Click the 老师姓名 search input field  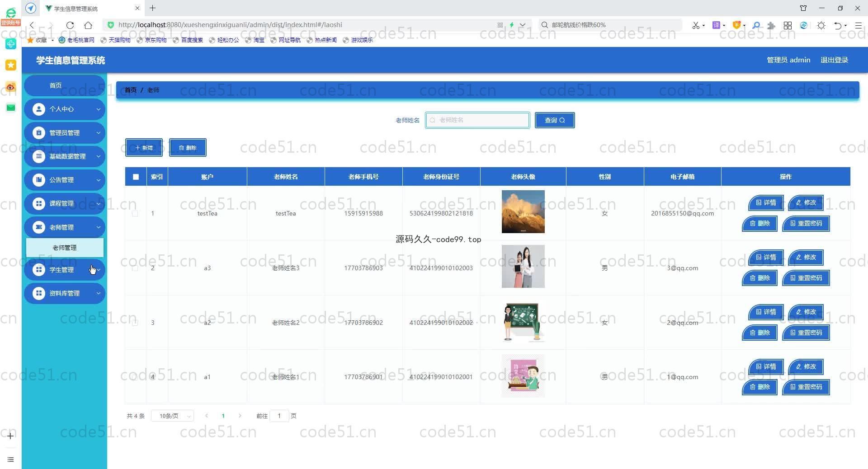click(477, 120)
